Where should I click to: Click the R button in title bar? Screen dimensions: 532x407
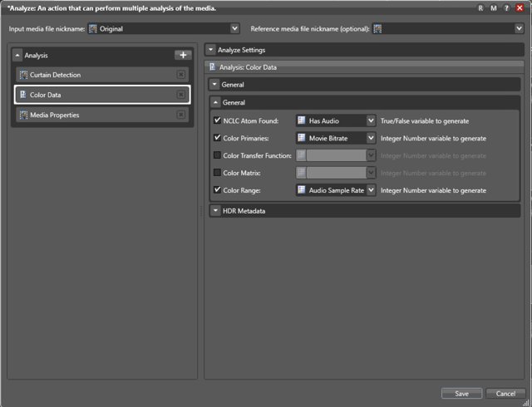480,8
